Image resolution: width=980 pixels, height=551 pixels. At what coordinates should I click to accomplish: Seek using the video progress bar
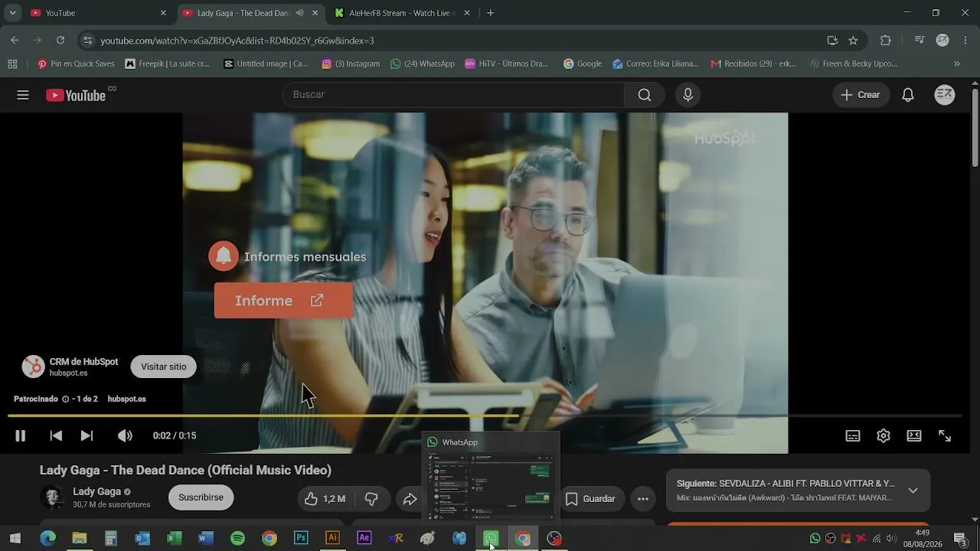pyautogui.click(x=485, y=416)
